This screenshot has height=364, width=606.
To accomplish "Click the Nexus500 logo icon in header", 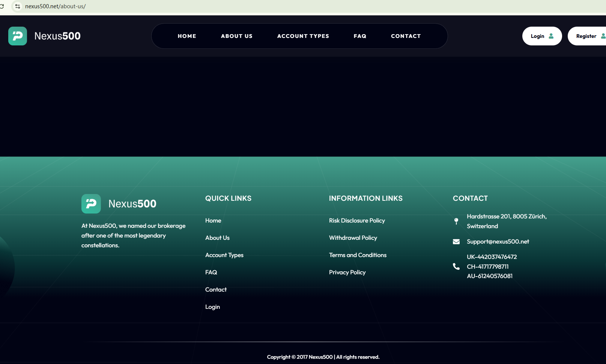I will (18, 36).
